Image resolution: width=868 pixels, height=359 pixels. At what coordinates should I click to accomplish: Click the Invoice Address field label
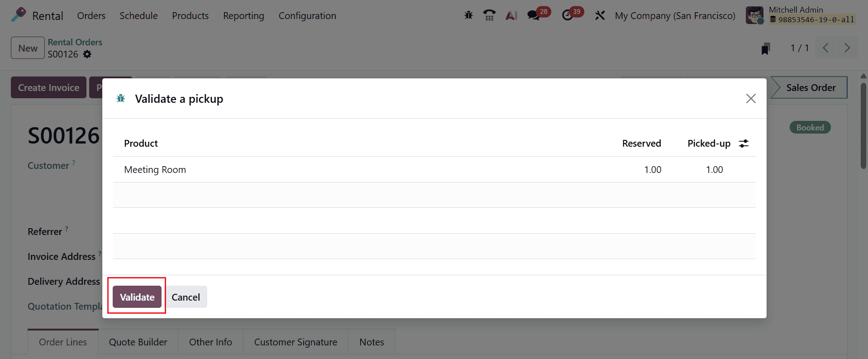[62, 257]
